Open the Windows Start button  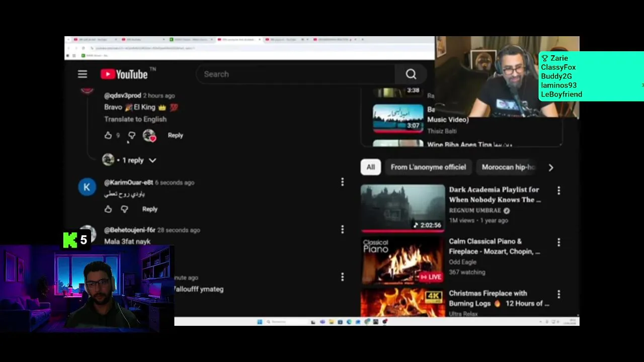[260, 322]
